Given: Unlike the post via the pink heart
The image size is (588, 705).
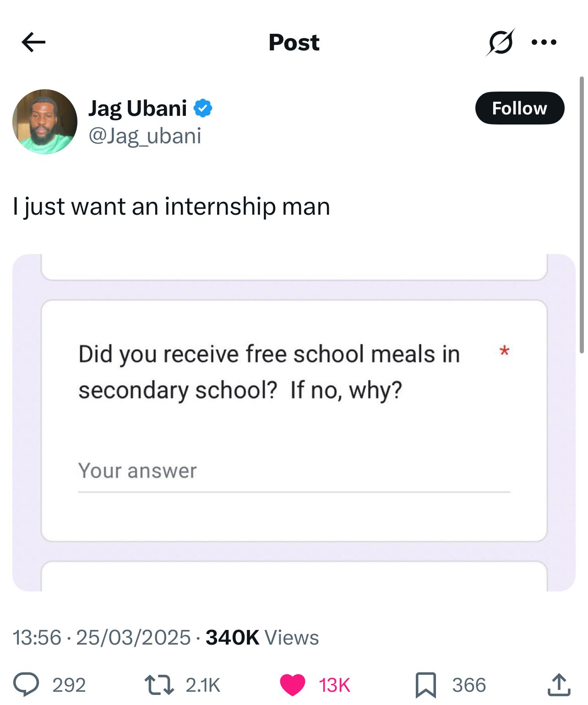Looking at the screenshot, I should [292, 685].
